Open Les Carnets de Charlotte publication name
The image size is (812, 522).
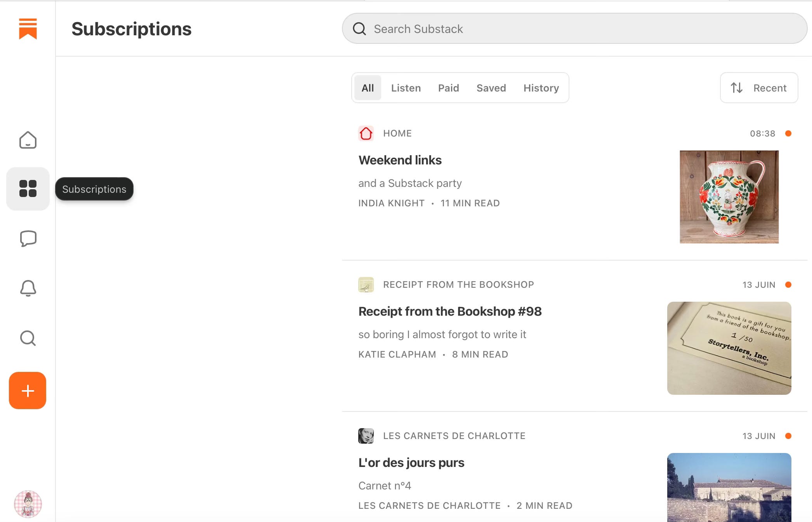click(454, 436)
